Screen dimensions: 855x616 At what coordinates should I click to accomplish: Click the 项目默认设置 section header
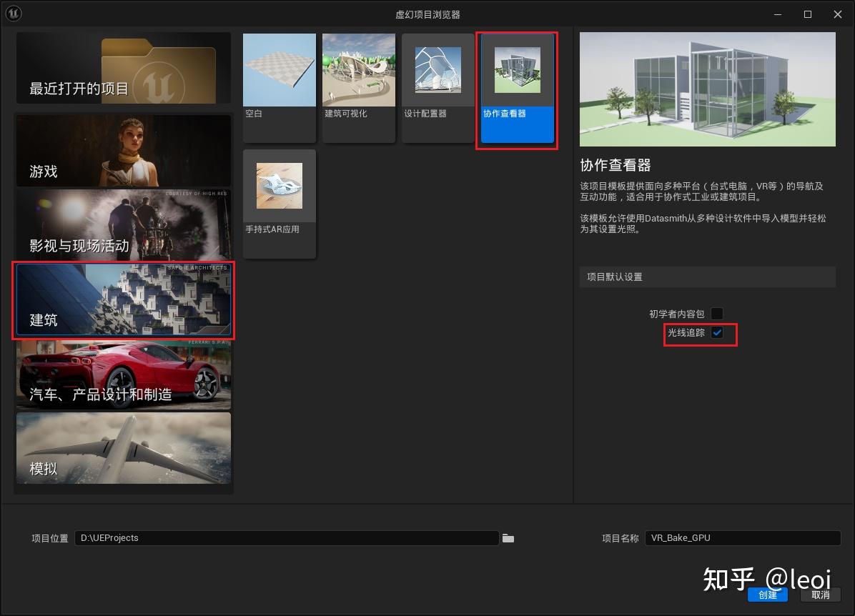click(707, 277)
